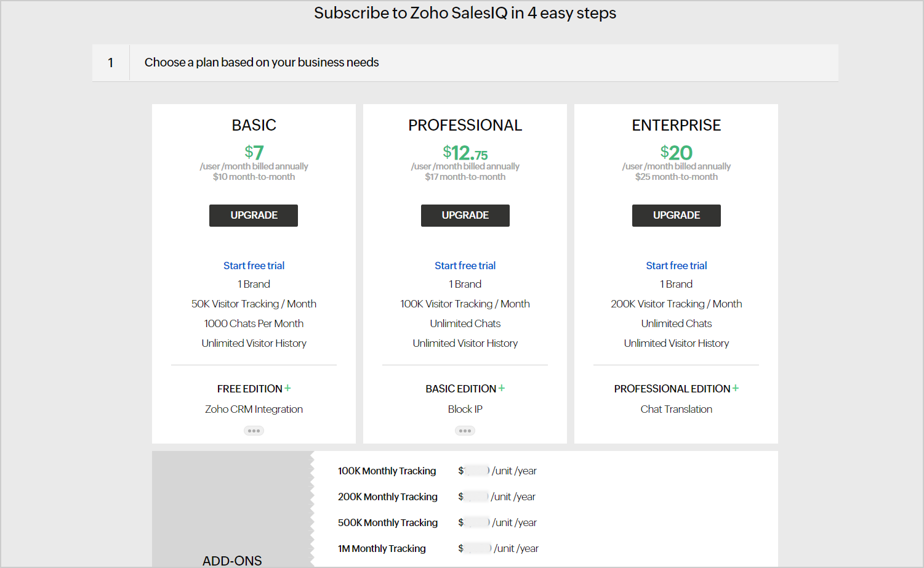Click the green plus beside PROFESSIONAL EDITION
924x568 pixels.
(x=736, y=388)
